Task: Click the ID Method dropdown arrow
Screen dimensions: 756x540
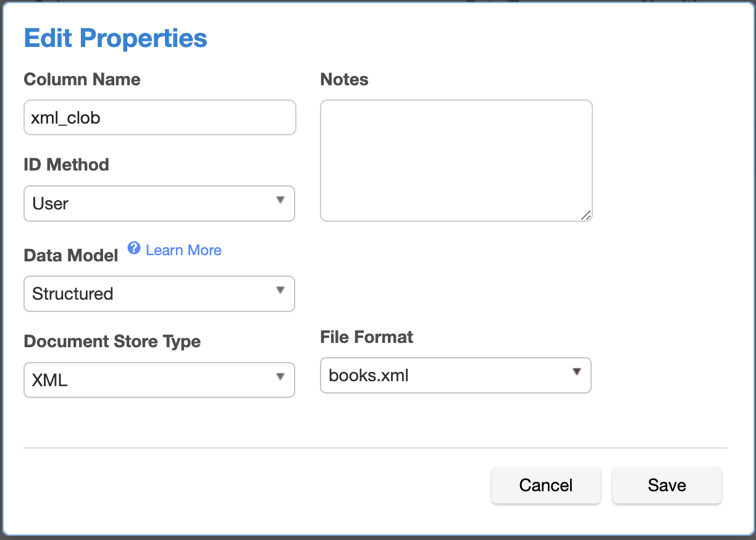Action: (x=280, y=200)
